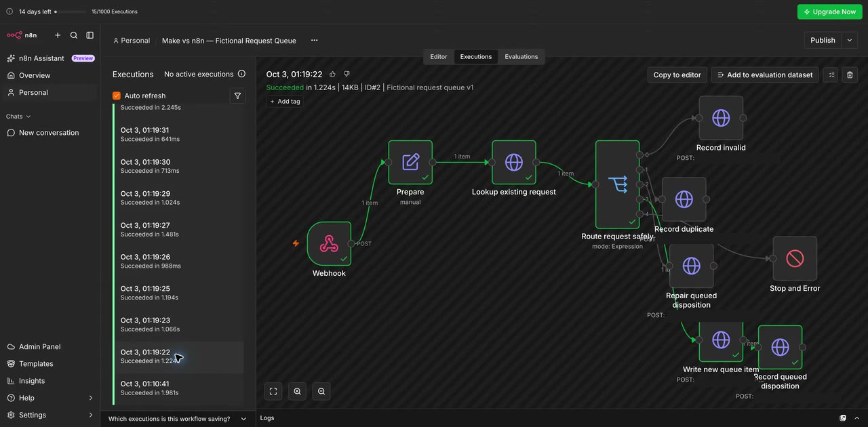Select execution Oct 3, 01:19:29
The image size is (868, 427).
(178, 198)
